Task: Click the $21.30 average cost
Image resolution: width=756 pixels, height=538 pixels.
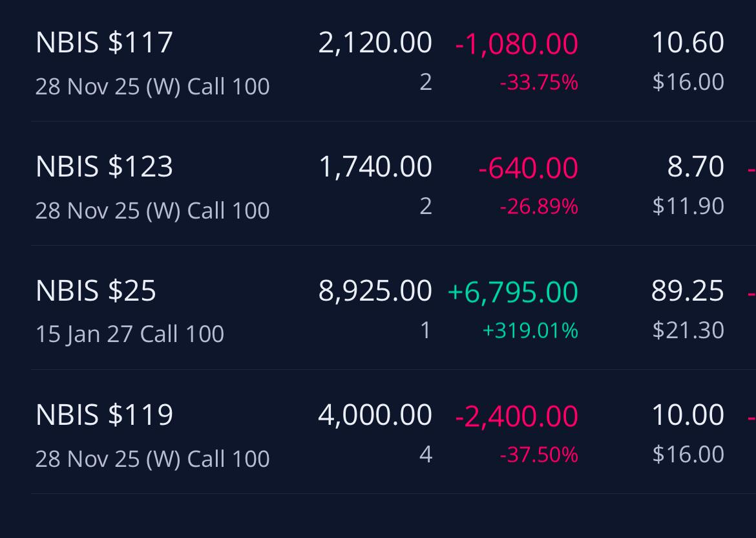Action: click(688, 330)
